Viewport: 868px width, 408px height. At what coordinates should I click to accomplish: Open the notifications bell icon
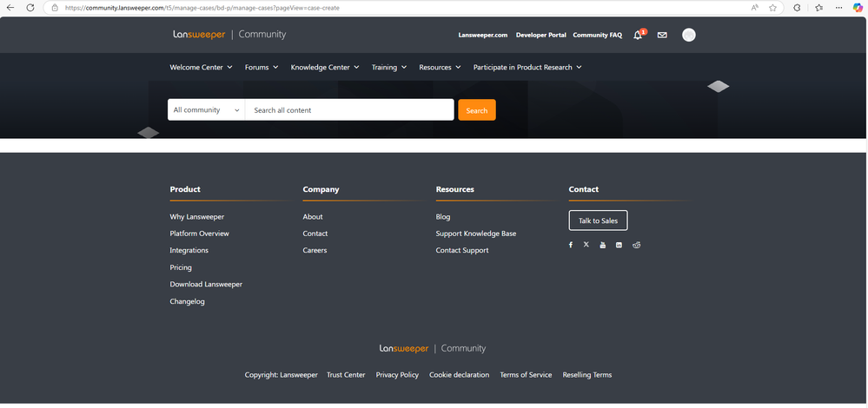[x=638, y=36]
